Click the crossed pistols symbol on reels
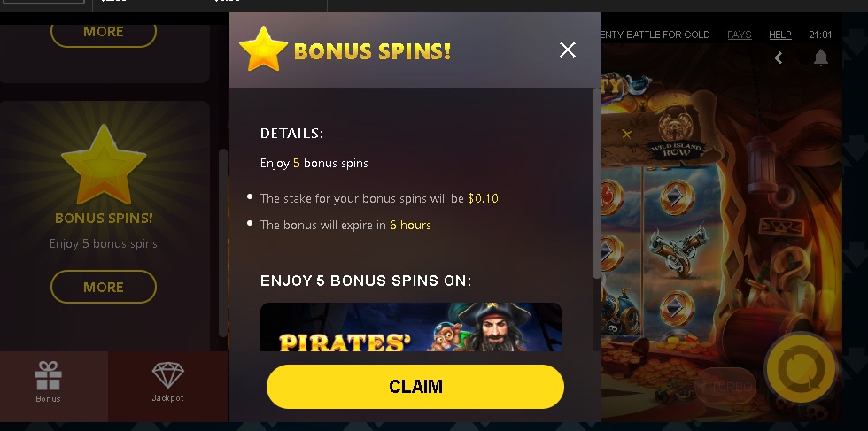 (677, 250)
